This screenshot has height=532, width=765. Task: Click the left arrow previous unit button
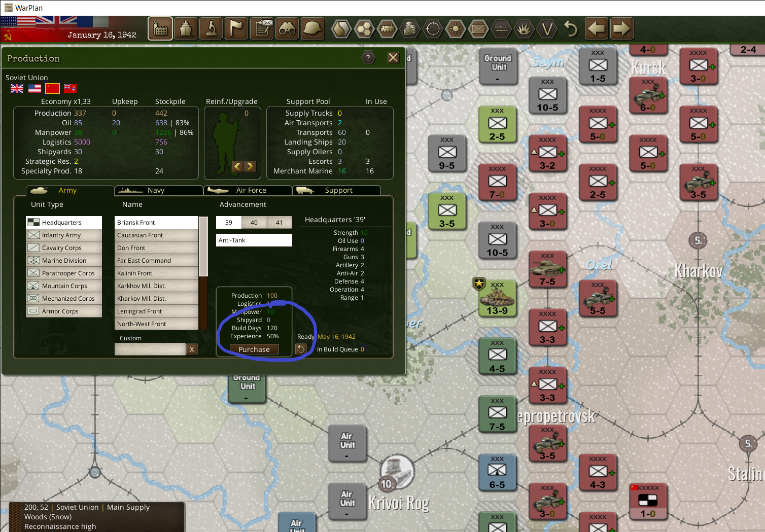tap(597, 28)
